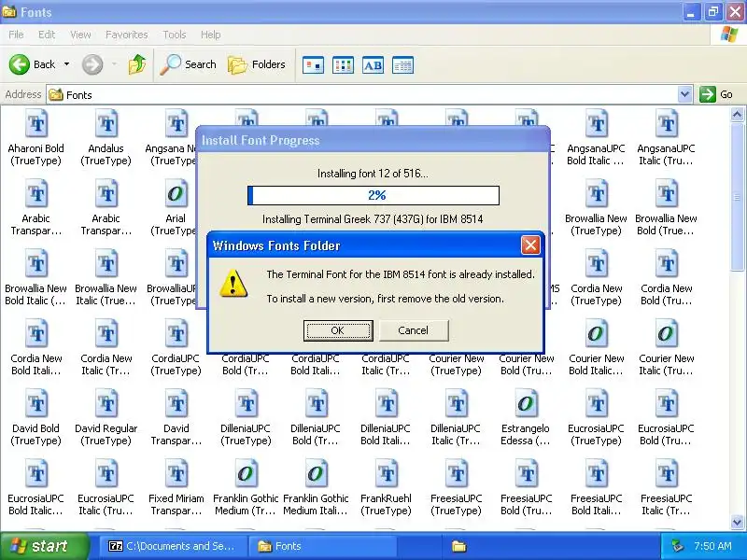Click the vertical scrollbar thumb
This screenshot has height=560, width=747.
tap(737, 197)
